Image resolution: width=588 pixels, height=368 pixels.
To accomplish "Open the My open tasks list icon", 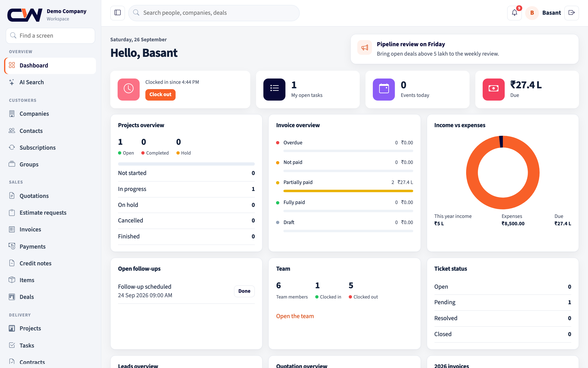I will tap(274, 89).
